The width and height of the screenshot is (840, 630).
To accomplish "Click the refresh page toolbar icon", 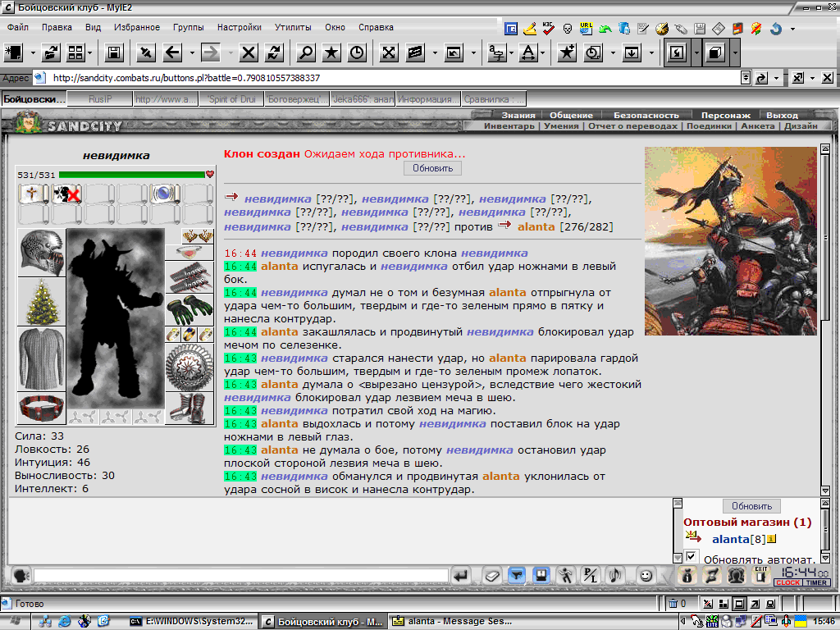I will (274, 52).
